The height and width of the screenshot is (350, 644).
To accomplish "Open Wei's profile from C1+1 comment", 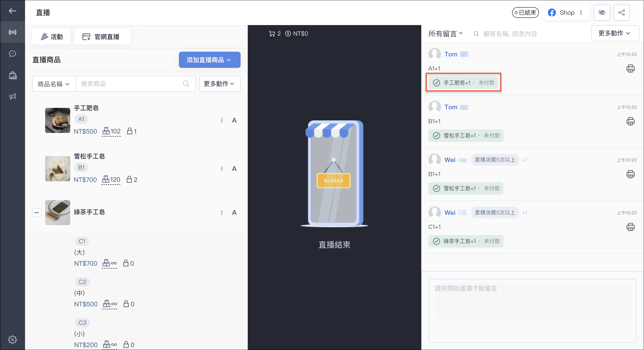I will coord(450,212).
